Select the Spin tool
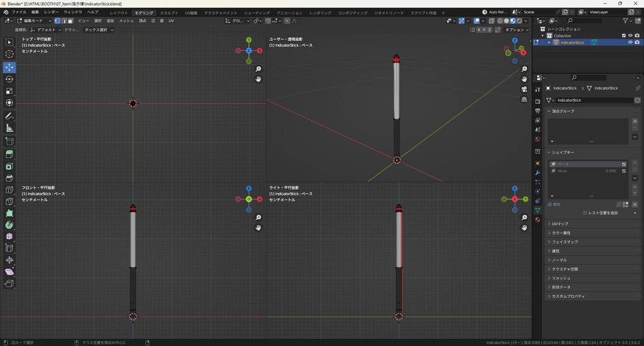The width and height of the screenshot is (644, 346). point(9,225)
